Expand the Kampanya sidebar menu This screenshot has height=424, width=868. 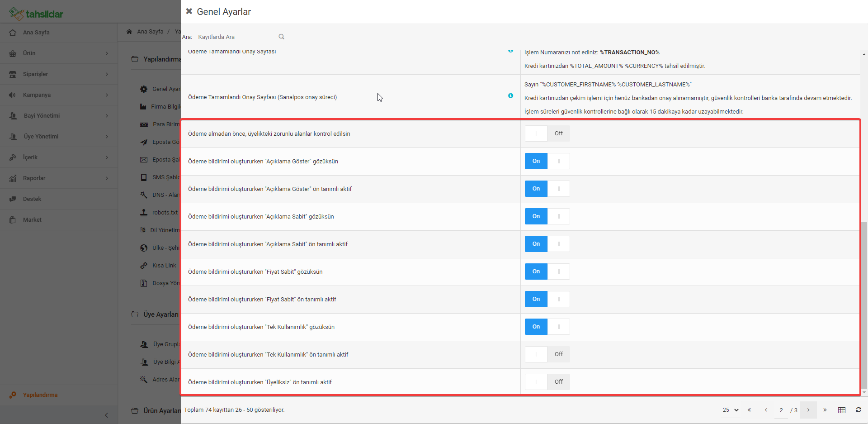(59, 95)
